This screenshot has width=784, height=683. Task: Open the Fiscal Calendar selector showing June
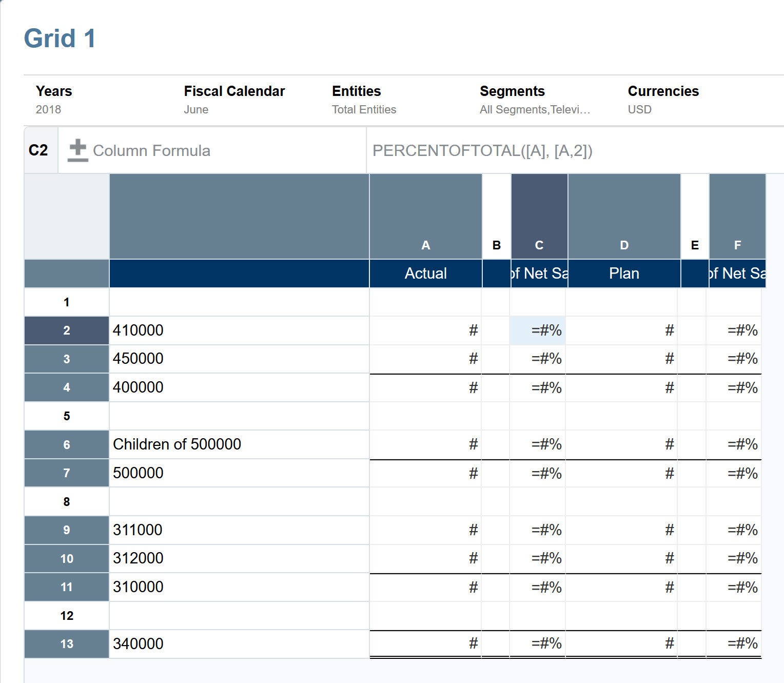[x=196, y=109]
